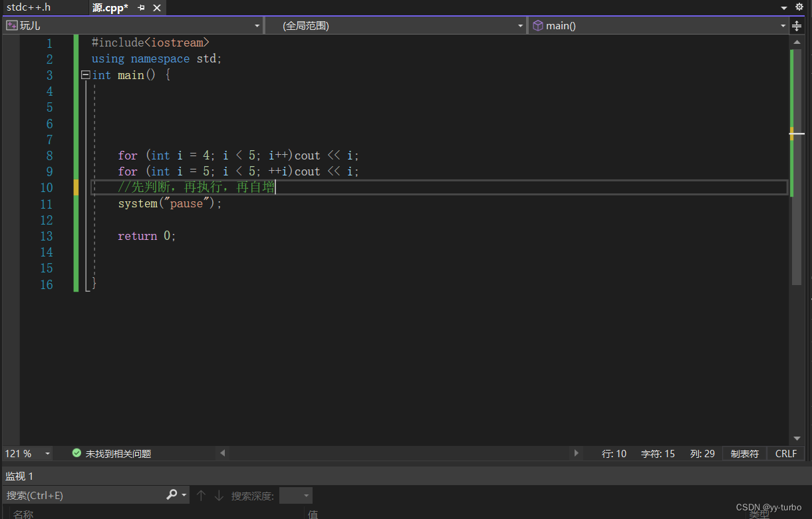The image size is (812, 519).
Task: Click the CRLF line ending button
Action: 786,454
